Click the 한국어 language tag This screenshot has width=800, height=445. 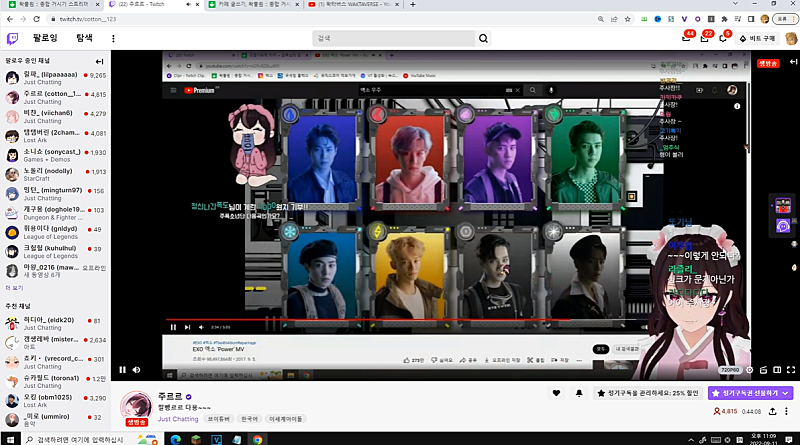tap(249, 419)
